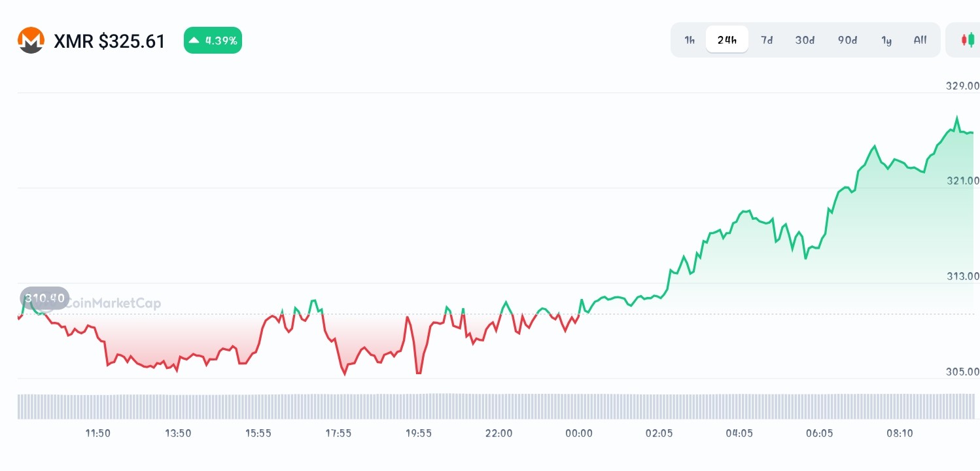The image size is (980, 471).
Task: Click the 00:00 time axis label
Action: click(579, 433)
